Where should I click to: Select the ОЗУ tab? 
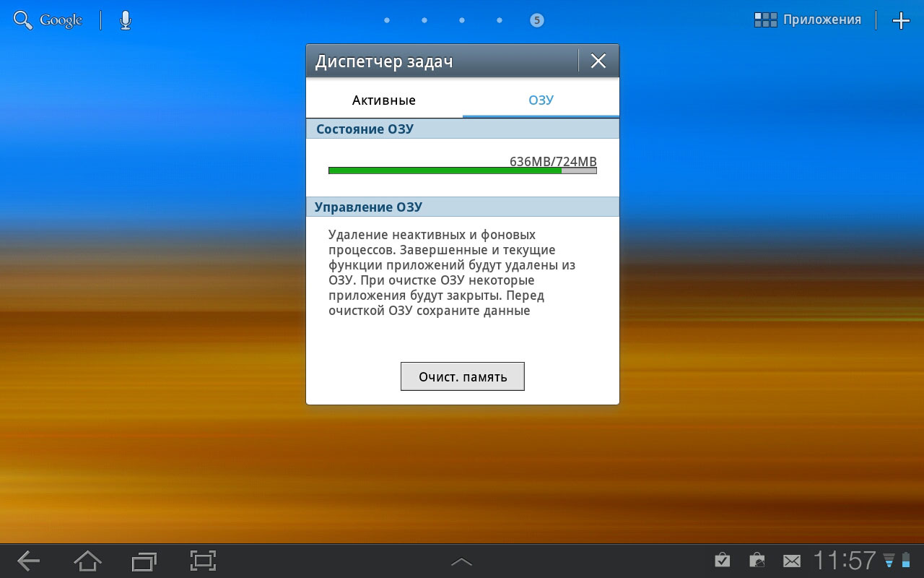point(541,100)
